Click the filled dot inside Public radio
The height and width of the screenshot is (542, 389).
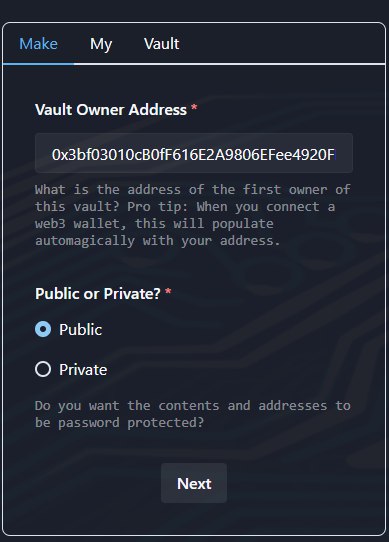pyautogui.click(x=43, y=329)
